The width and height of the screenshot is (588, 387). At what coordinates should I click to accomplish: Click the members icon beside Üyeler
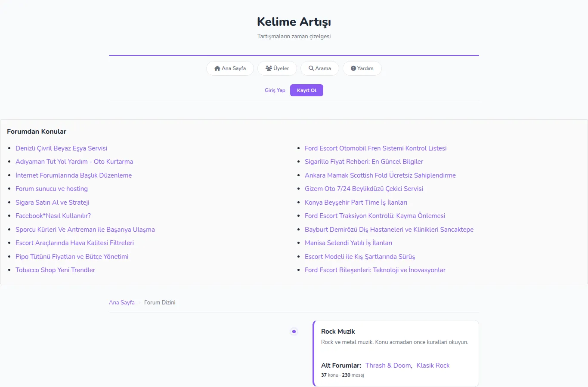(x=269, y=68)
